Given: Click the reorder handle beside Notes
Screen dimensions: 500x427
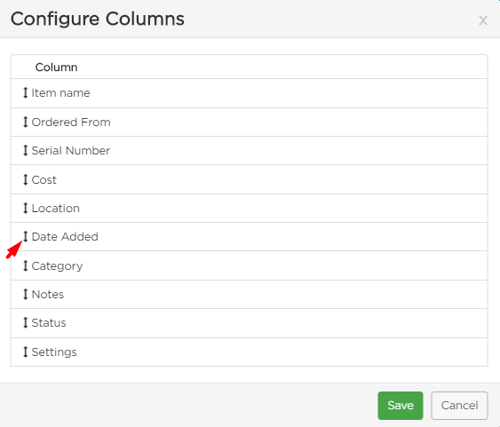Looking at the screenshot, I should (25, 294).
